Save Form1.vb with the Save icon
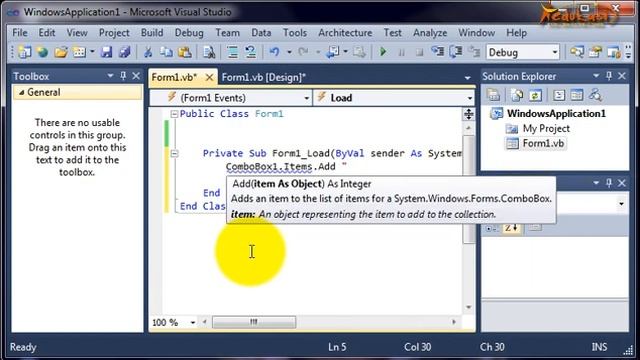 coord(107,52)
